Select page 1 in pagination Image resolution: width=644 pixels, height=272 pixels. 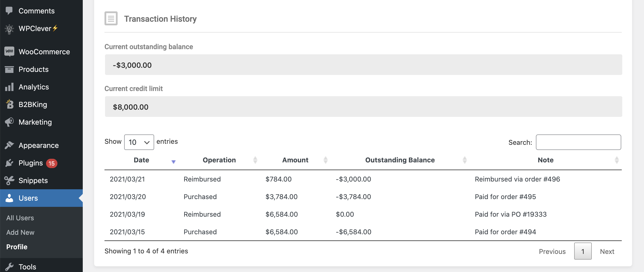tap(582, 251)
